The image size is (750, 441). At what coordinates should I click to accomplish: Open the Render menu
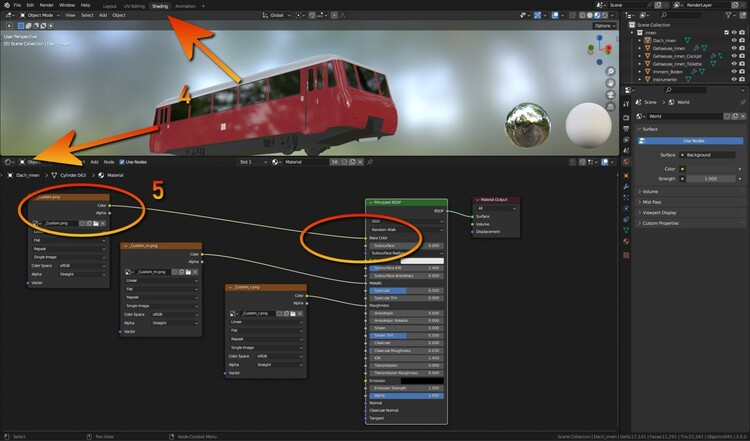pyautogui.click(x=47, y=5)
